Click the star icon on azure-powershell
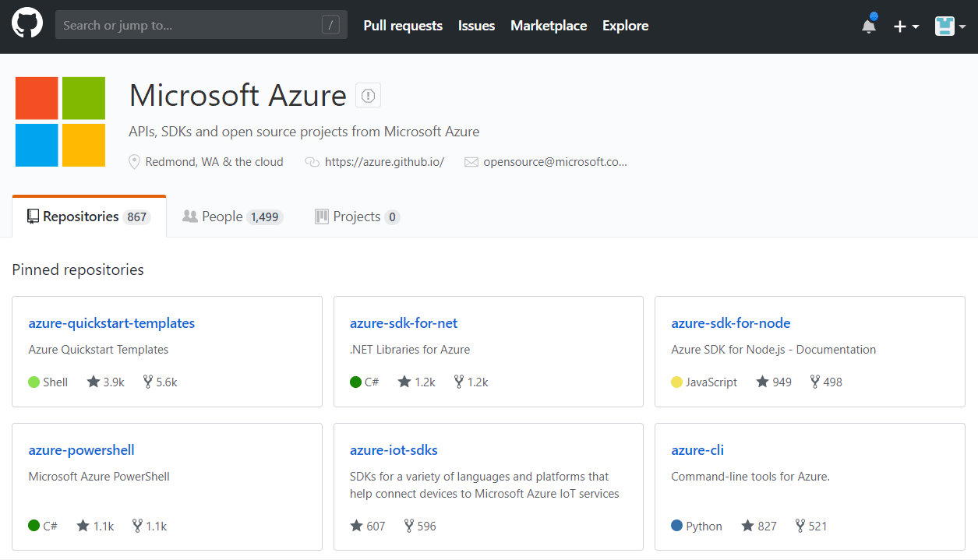The height and width of the screenshot is (560, 978). click(83, 526)
